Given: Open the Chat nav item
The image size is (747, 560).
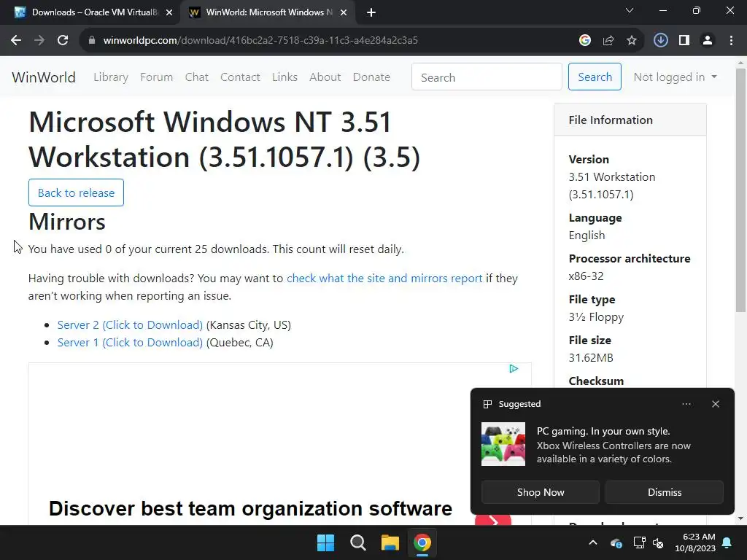Looking at the screenshot, I should [x=197, y=77].
